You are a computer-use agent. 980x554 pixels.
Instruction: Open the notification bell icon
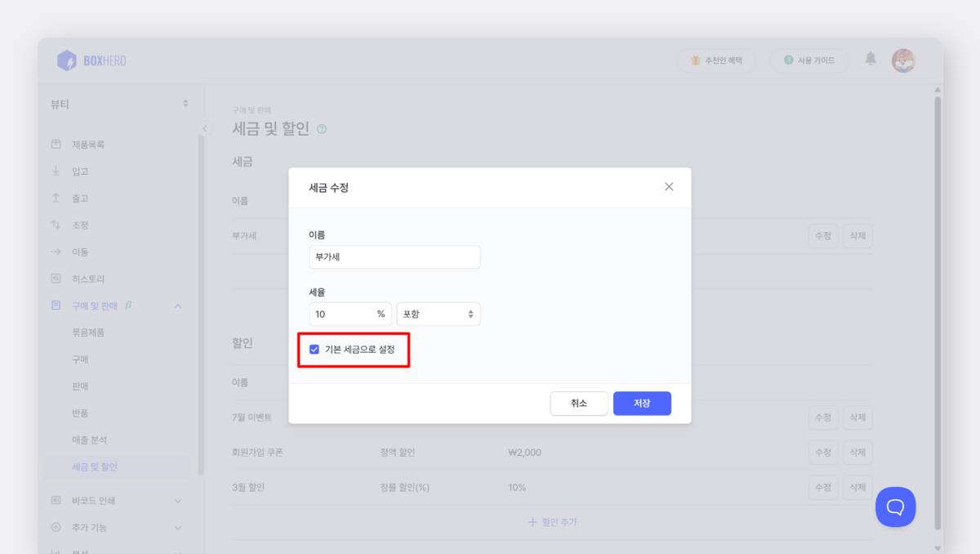click(870, 60)
